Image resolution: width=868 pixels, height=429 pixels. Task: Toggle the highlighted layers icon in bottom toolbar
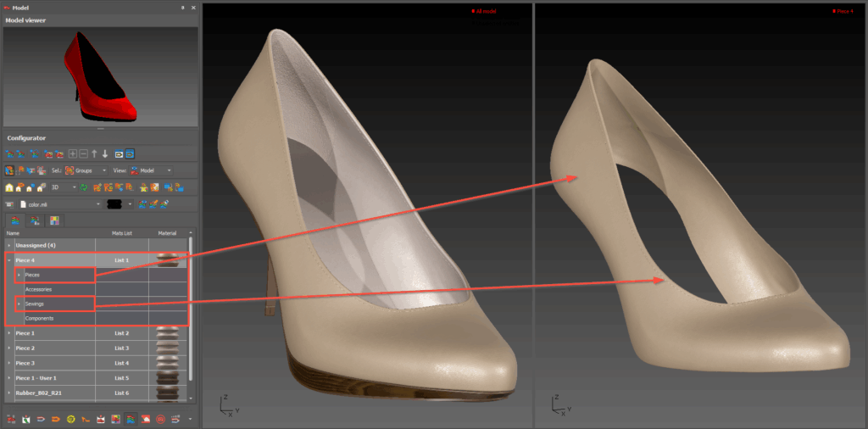[x=130, y=419]
